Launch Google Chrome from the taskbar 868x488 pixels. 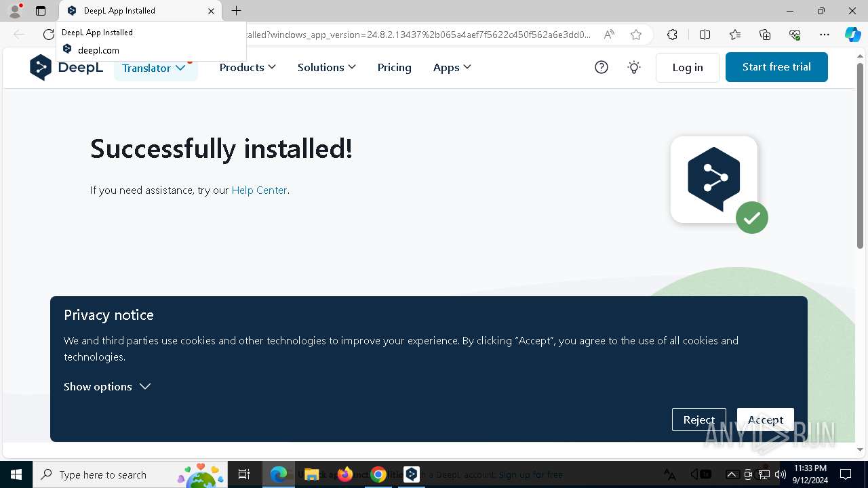[378, 474]
